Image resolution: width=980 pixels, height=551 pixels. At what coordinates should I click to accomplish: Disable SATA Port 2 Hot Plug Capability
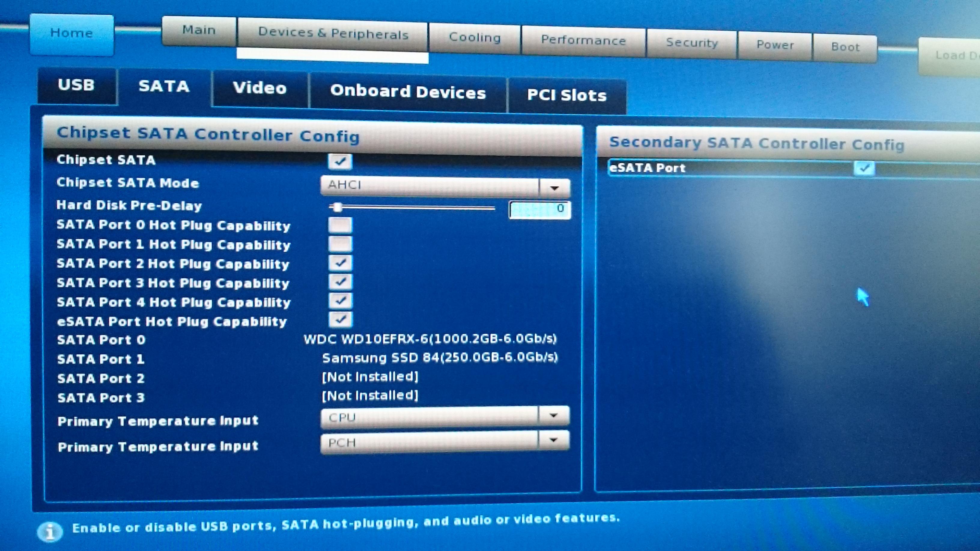point(340,263)
